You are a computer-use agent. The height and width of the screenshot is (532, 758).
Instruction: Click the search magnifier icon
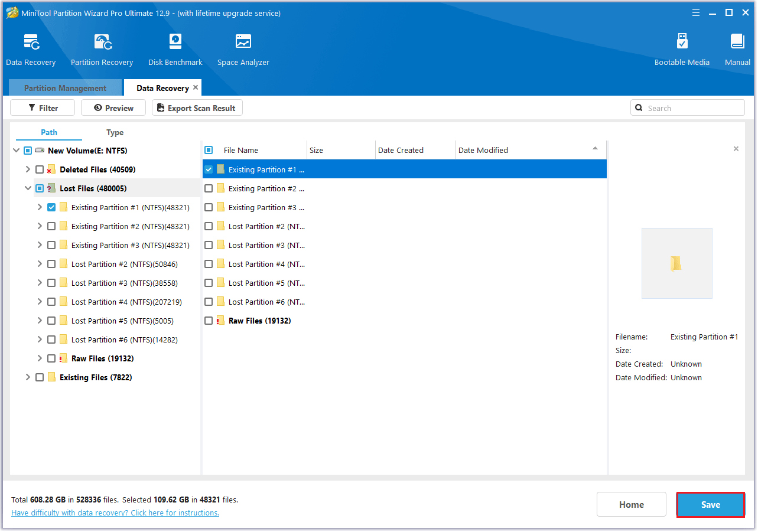click(639, 108)
